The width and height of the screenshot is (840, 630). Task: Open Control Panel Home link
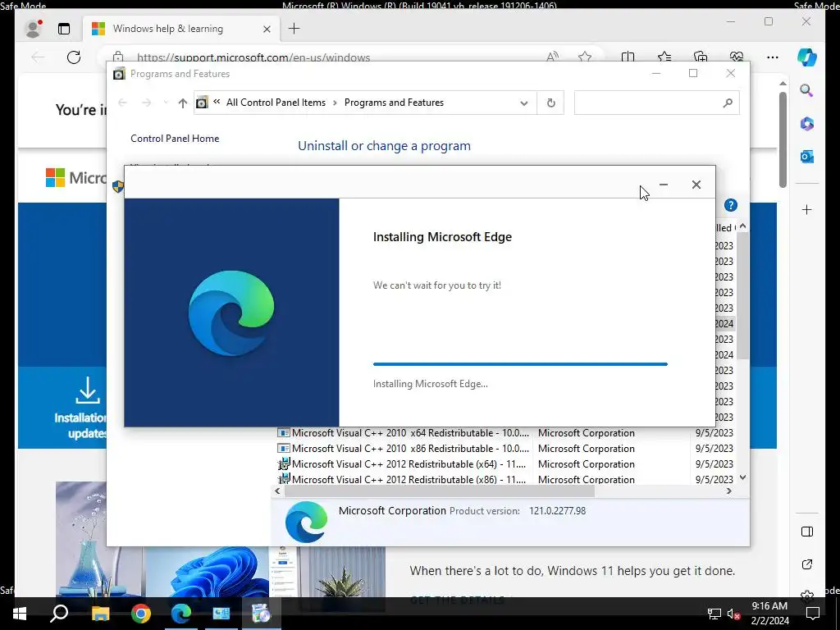[x=175, y=138]
